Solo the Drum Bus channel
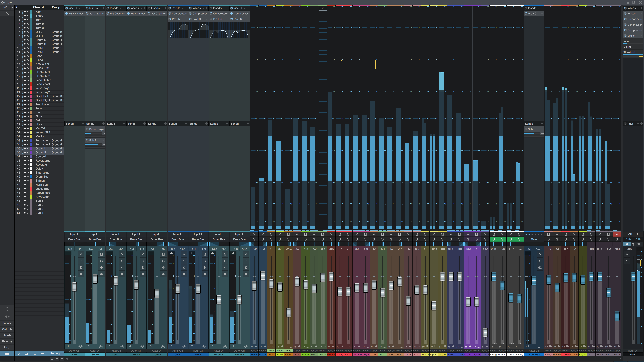Screen dimensions: 644x362 (x=540, y=261)
